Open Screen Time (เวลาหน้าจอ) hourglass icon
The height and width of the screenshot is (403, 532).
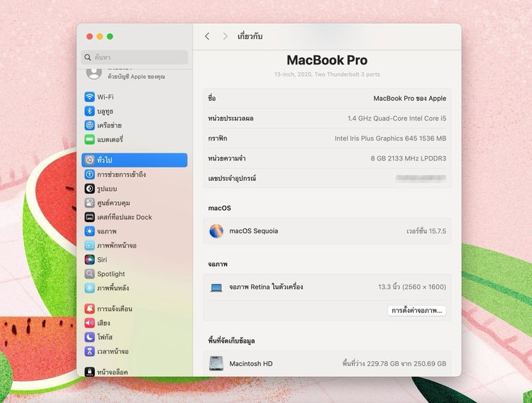click(x=89, y=351)
